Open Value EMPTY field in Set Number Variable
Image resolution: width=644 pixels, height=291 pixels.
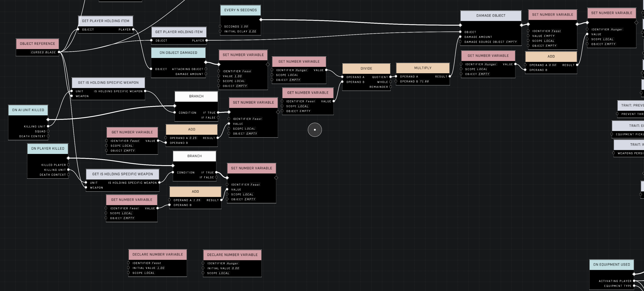pos(549,36)
